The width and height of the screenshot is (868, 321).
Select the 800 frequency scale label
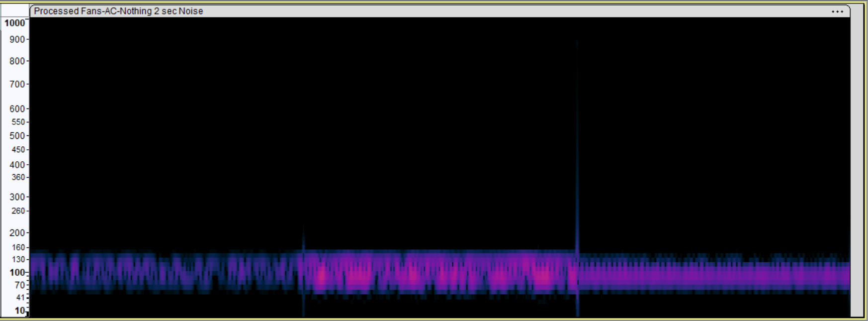(x=17, y=61)
